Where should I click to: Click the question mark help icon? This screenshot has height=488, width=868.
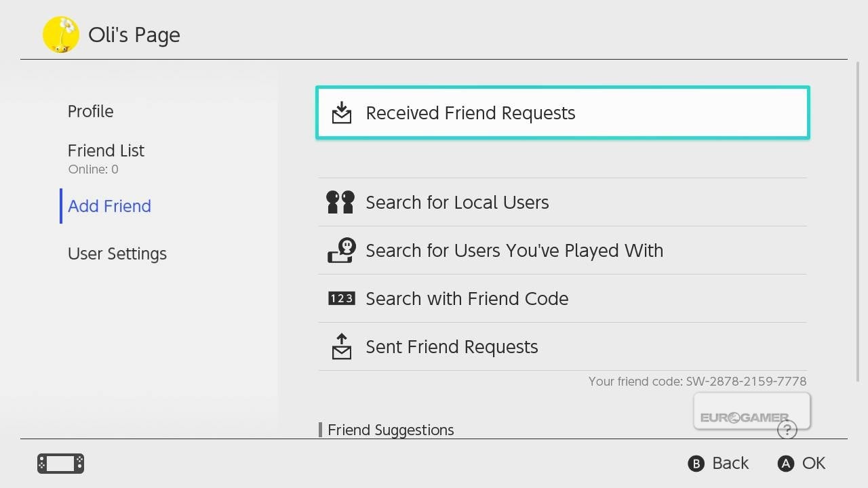[x=787, y=429]
